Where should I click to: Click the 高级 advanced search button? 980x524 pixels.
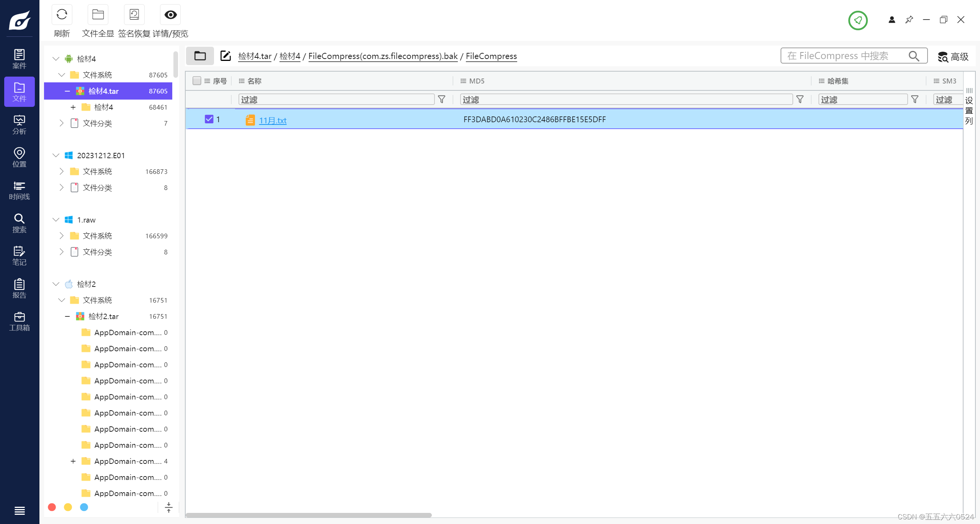[x=953, y=57]
